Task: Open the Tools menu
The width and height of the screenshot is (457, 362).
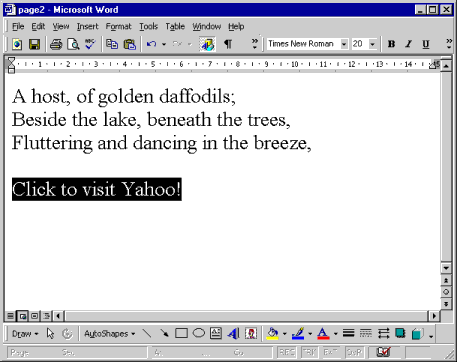Action: tap(148, 26)
